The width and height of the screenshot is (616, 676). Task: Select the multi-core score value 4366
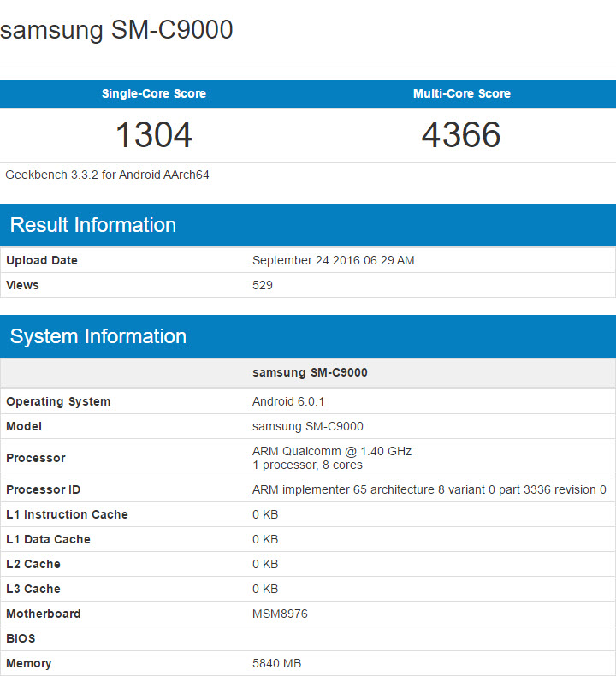(x=461, y=134)
